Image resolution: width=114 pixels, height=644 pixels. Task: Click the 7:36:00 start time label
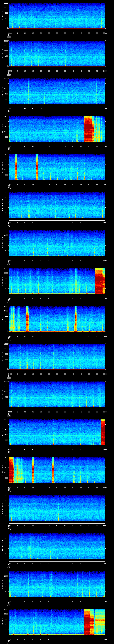tap(9, 564)
